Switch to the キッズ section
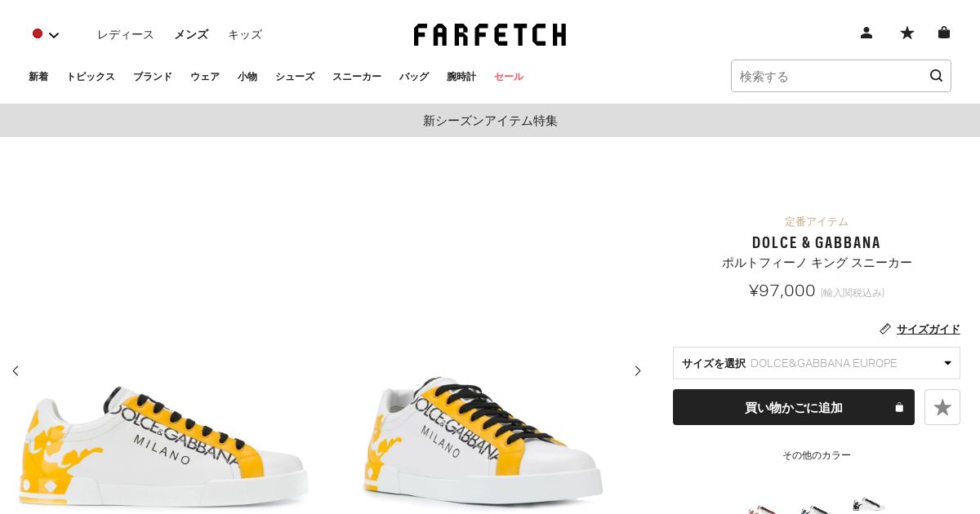 pyautogui.click(x=245, y=34)
